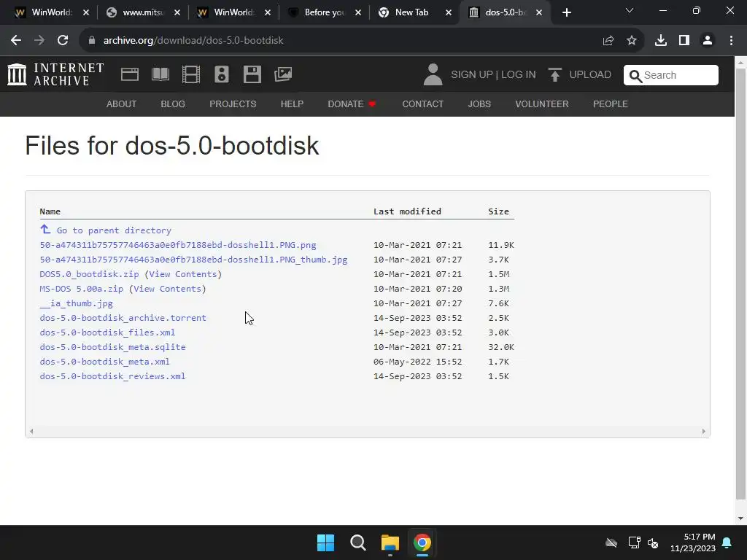This screenshot has height=560, width=747.
Task: Click Chrome icon in taskbar
Action: click(x=422, y=542)
